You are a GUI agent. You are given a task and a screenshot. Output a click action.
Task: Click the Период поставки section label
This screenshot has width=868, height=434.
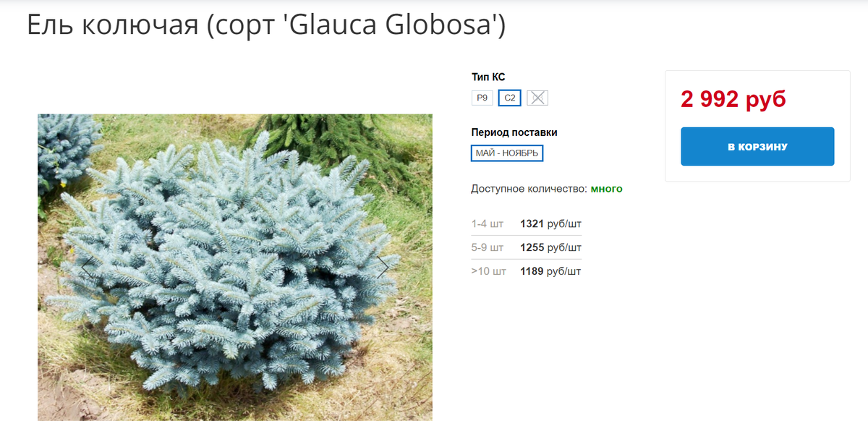514,132
